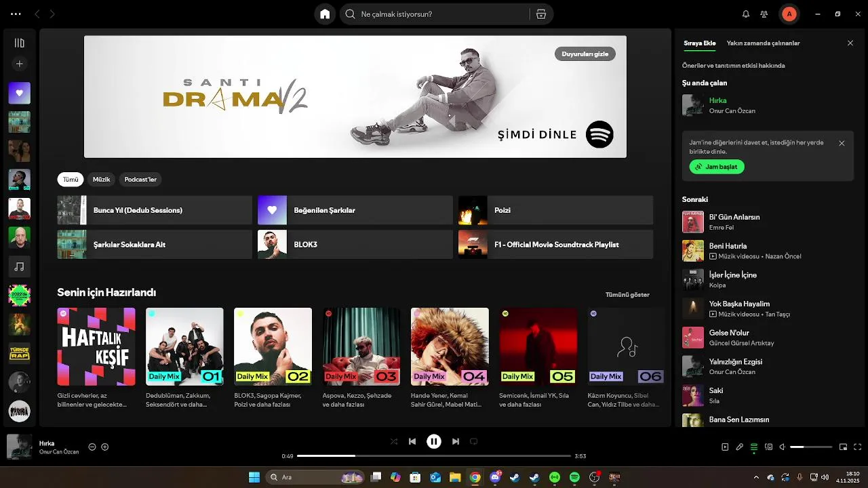
Task: Open the user profile avatar A
Action: (x=789, y=14)
